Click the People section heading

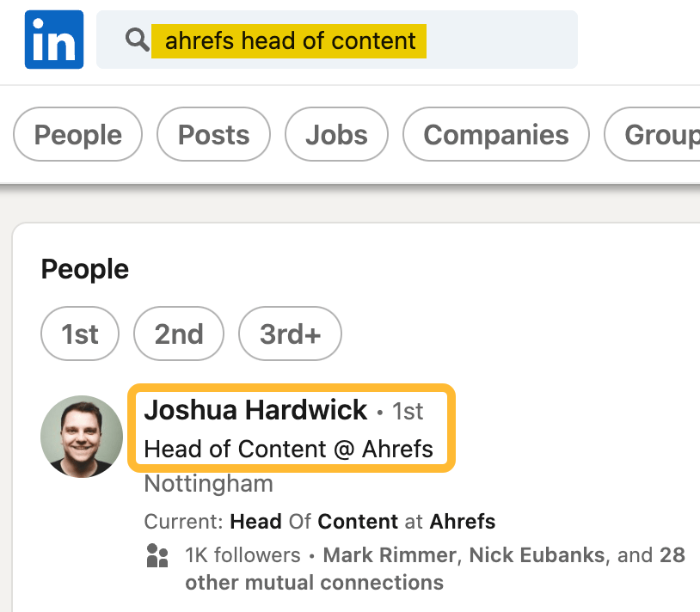[x=84, y=269]
